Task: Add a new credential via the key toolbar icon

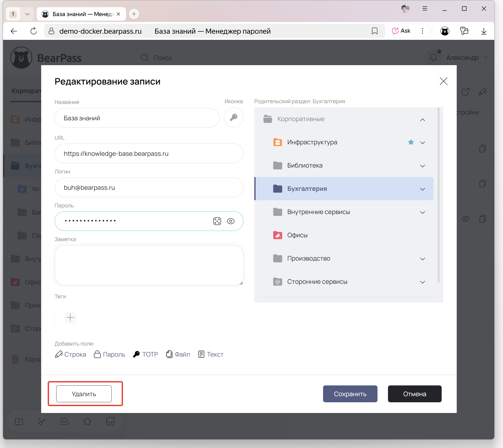Action: [x=42, y=421]
